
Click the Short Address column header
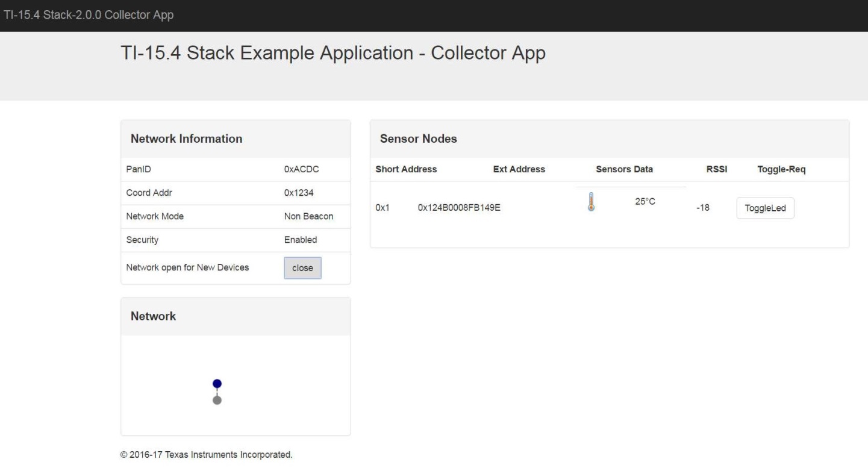pos(406,170)
